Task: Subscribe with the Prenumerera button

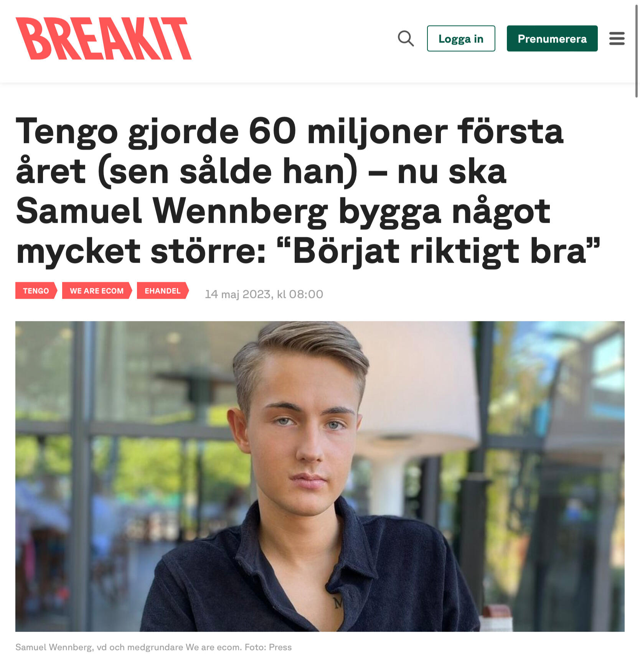Action: point(552,38)
